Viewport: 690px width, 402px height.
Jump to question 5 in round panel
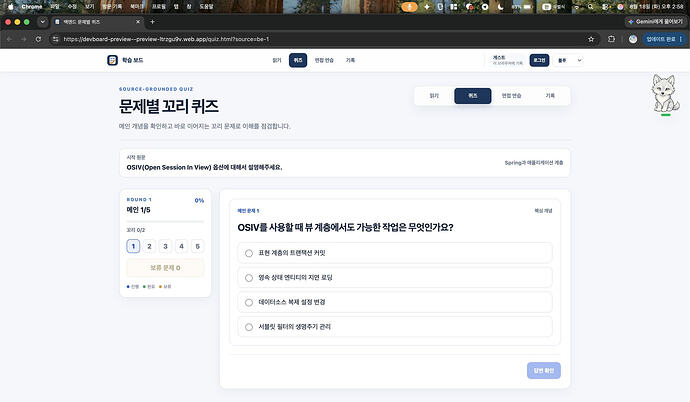(198, 246)
